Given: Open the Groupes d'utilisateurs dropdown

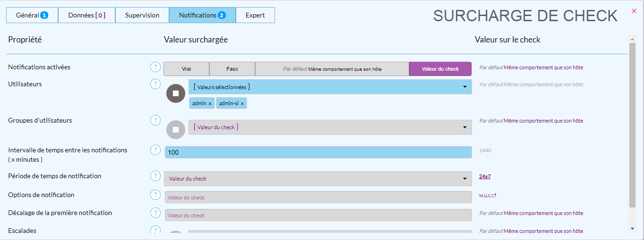Looking at the screenshot, I should coord(330,127).
